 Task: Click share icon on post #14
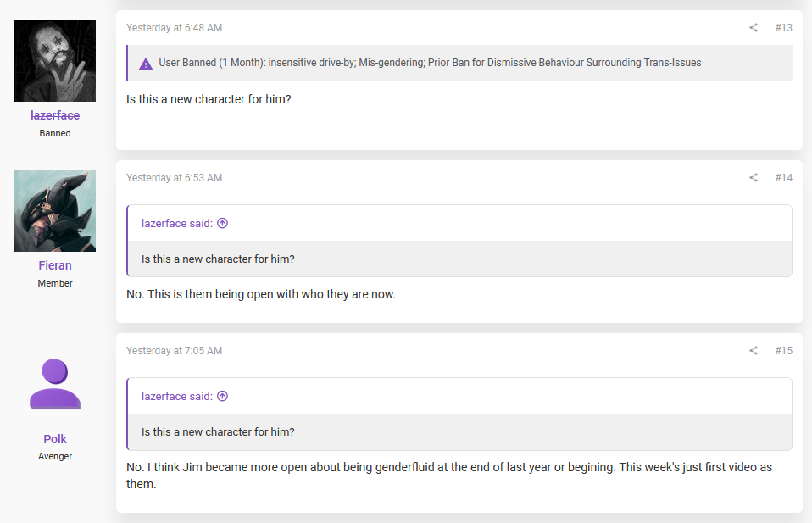click(754, 178)
